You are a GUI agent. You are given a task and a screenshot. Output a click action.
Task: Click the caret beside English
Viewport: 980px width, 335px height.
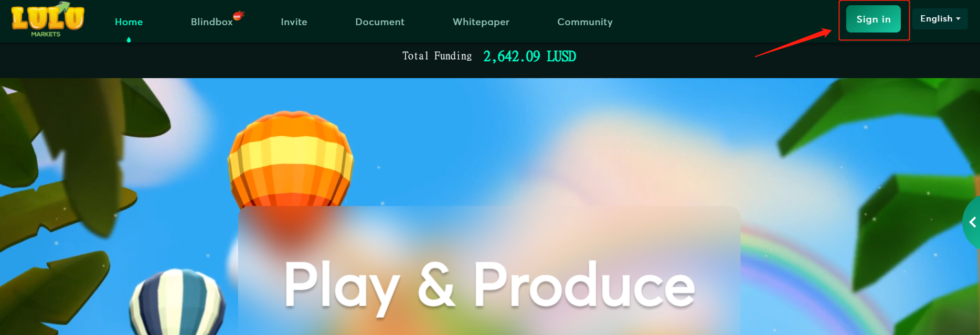(958, 19)
